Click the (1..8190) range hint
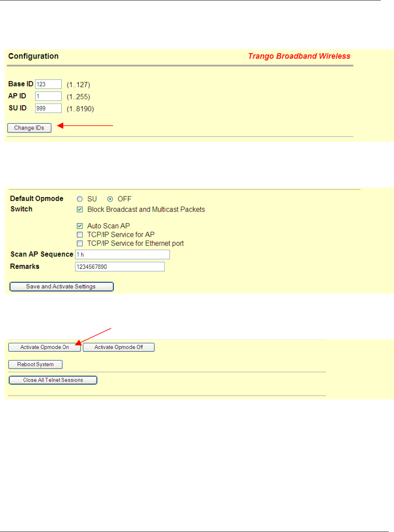 pyautogui.click(x=80, y=109)
